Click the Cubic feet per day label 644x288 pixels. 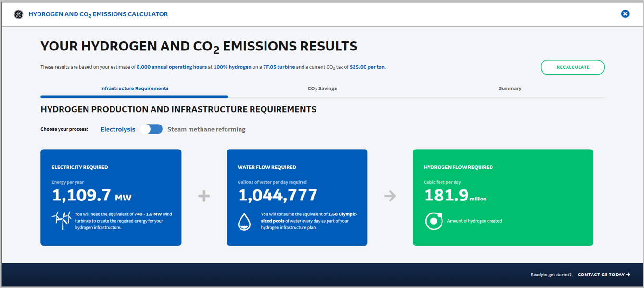[x=442, y=182]
